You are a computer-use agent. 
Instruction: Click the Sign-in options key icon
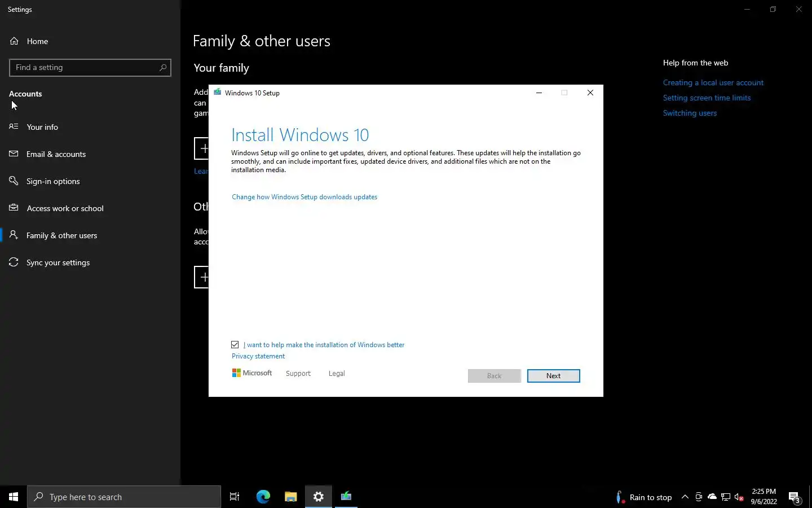[14, 181]
